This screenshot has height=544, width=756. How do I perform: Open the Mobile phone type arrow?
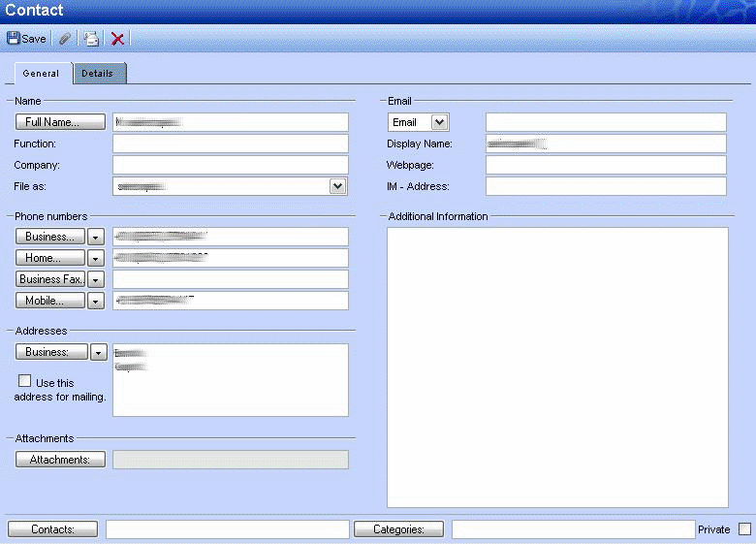click(95, 301)
